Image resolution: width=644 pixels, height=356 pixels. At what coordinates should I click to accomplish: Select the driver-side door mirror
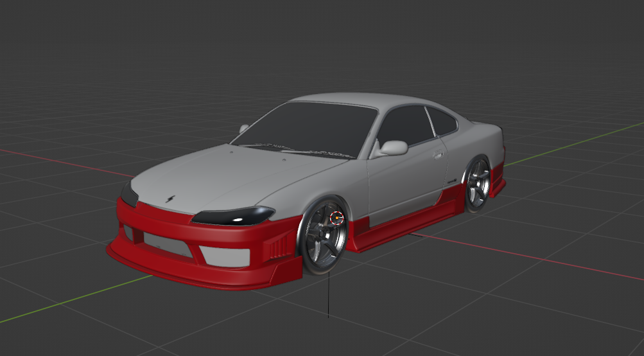(x=394, y=148)
